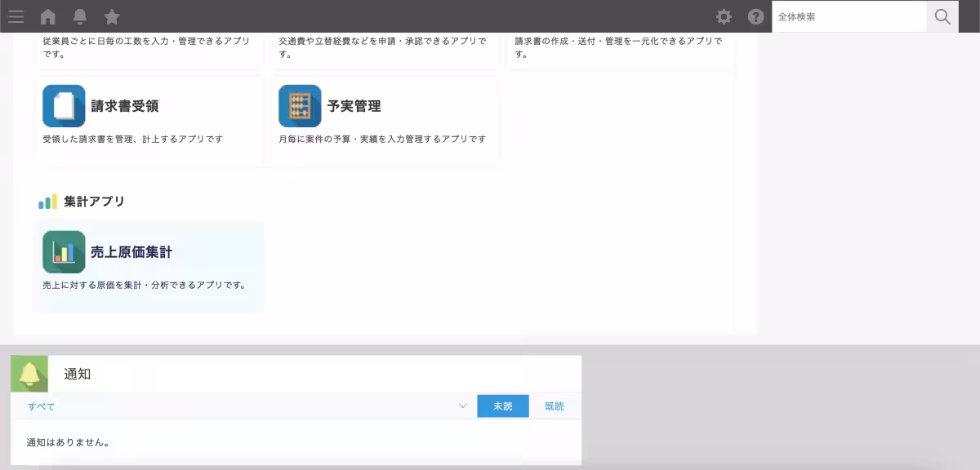Click the 売上原価集計 bar chart icon
The width and height of the screenshot is (980, 470).
(64, 252)
